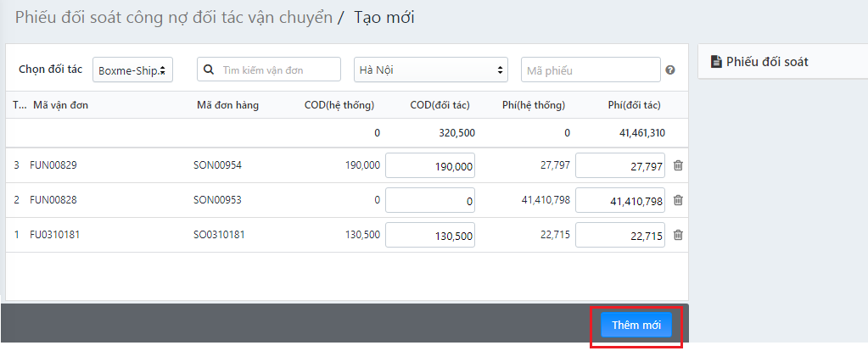Click the Mã đơn hàng column header
The width and height of the screenshot is (868, 351).
coord(227,105)
